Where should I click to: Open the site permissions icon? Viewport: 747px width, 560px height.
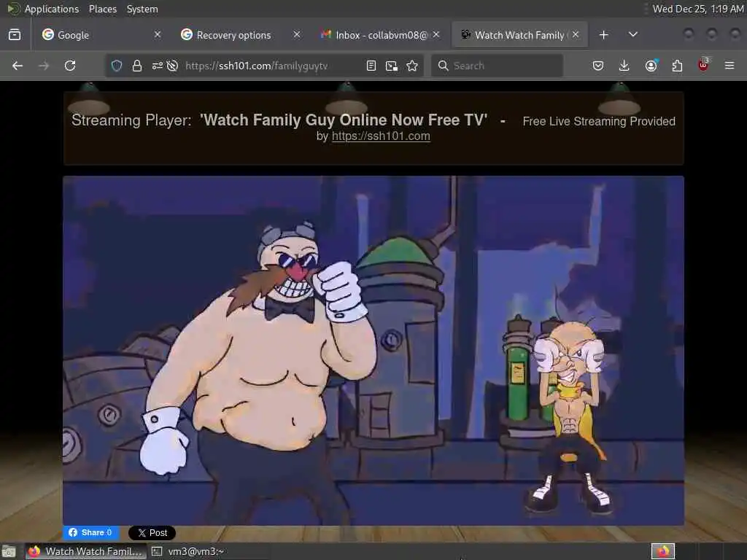coord(158,66)
